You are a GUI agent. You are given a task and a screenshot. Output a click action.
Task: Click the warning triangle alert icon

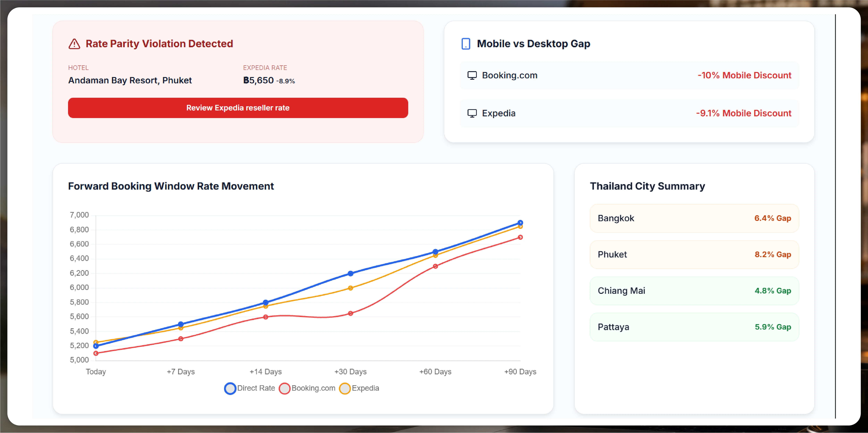pyautogui.click(x=74, y=44)
